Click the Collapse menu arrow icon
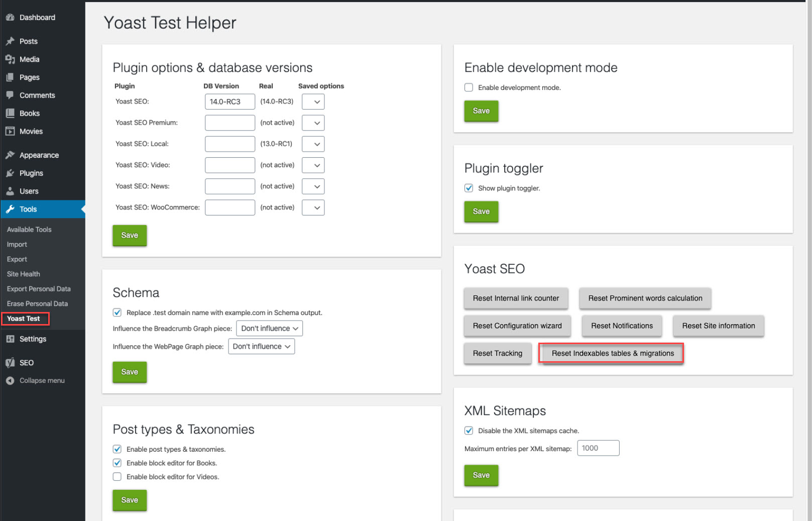812x521 pixels. [x=10, y=381]
